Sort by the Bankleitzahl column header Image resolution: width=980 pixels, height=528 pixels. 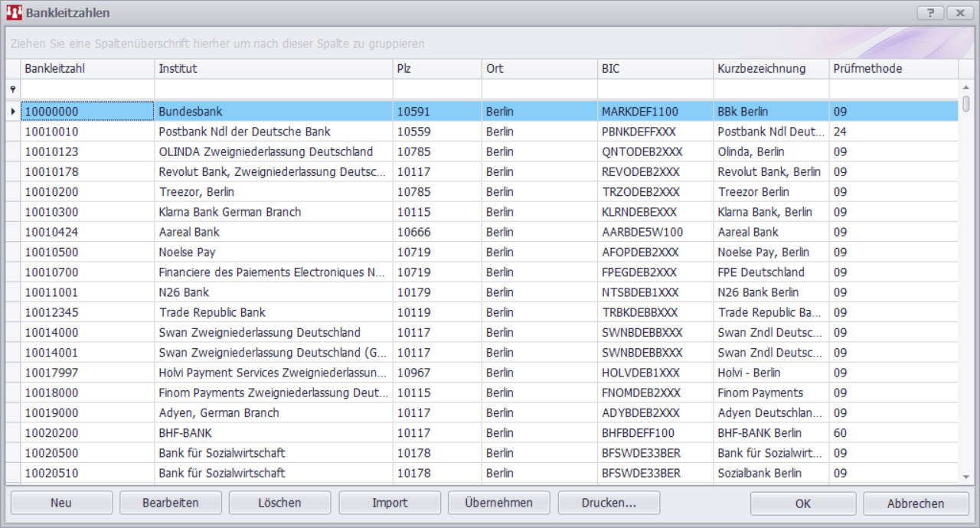point(87,69)
